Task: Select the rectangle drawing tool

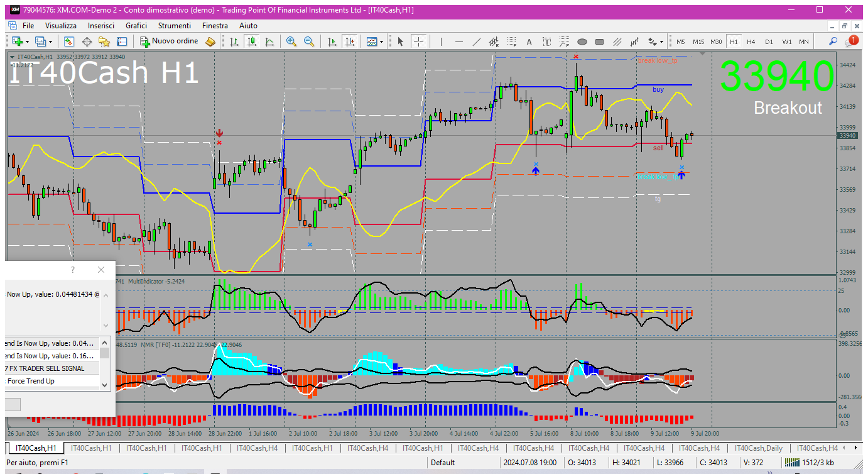Action: click(599, 41)
